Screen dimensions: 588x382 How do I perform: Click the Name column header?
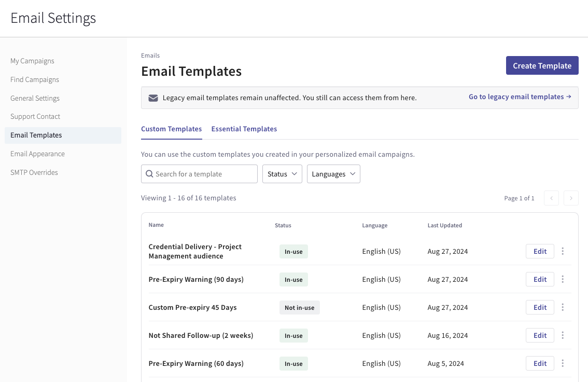(156, 225)
